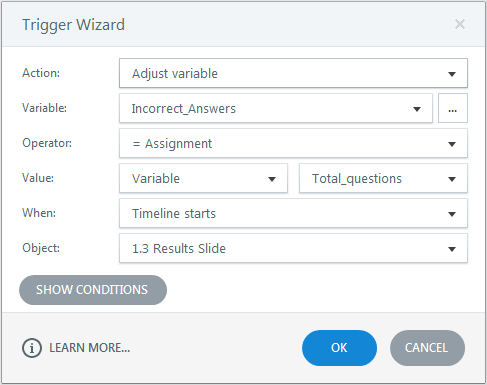Viewport: 487px width, 385px height.
Task: Cancel the trigger wizard
Action: click(427, 348)
